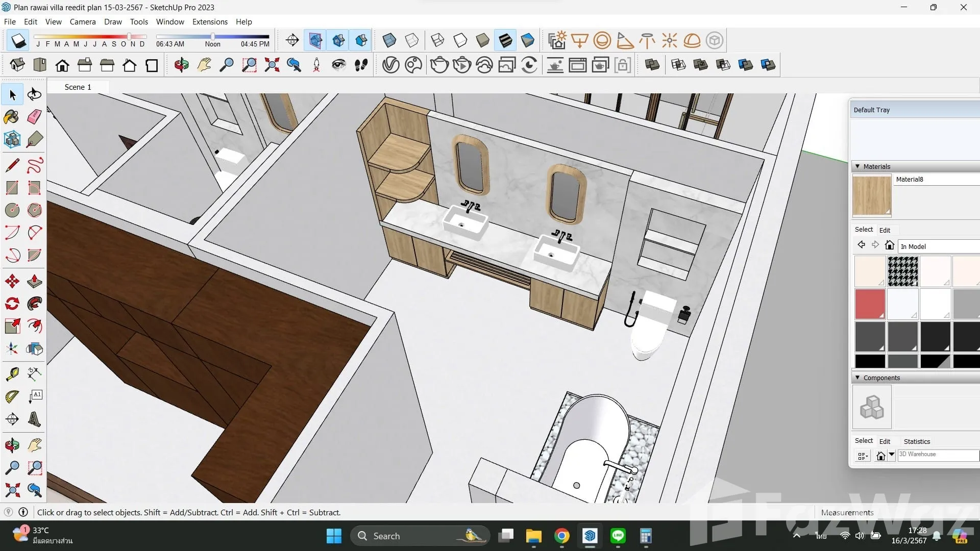The height and width of the screenshot is (551, 980).
Task: Click the Orbit tool in the top toolbar
Action: [x=181, y=65]
